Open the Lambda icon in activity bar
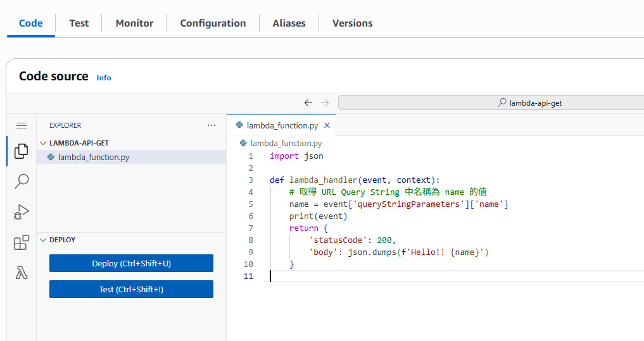 click(x=22, y=273)
